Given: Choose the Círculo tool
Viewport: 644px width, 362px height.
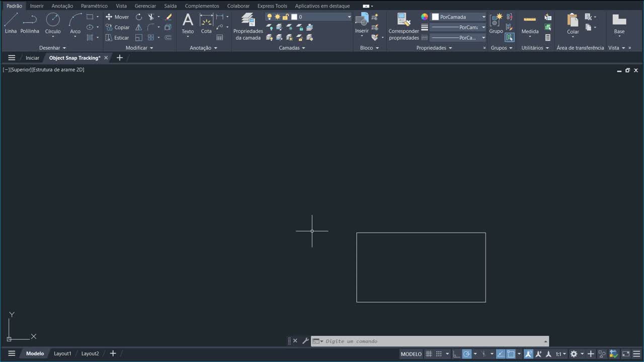Looking at the screenshot, I should (53, 24).
